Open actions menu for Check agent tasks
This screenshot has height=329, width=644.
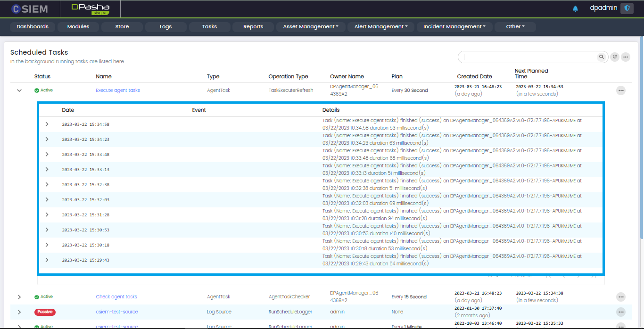pos(621,297)
